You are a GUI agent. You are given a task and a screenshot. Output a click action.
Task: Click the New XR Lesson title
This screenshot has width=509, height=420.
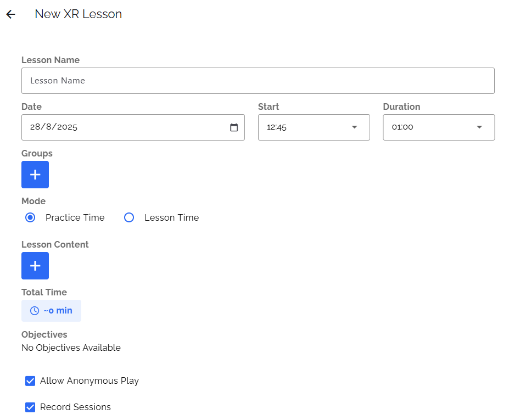tap(78, 14)
